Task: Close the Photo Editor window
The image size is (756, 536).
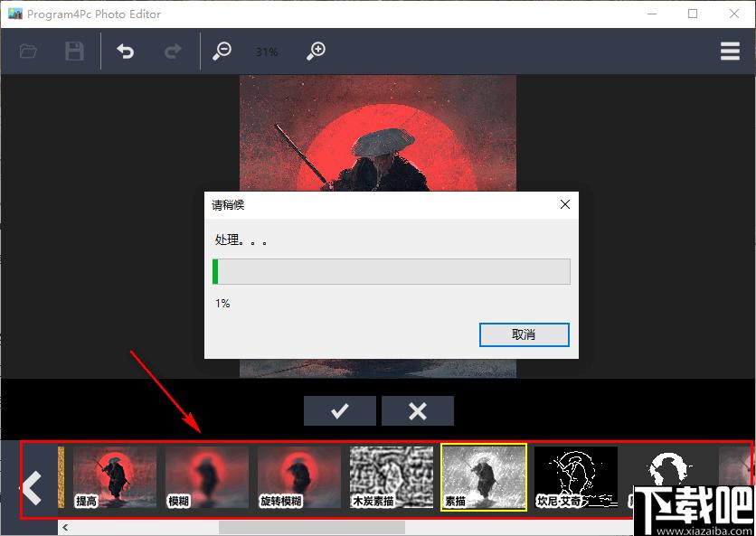Action: (734, 14)
